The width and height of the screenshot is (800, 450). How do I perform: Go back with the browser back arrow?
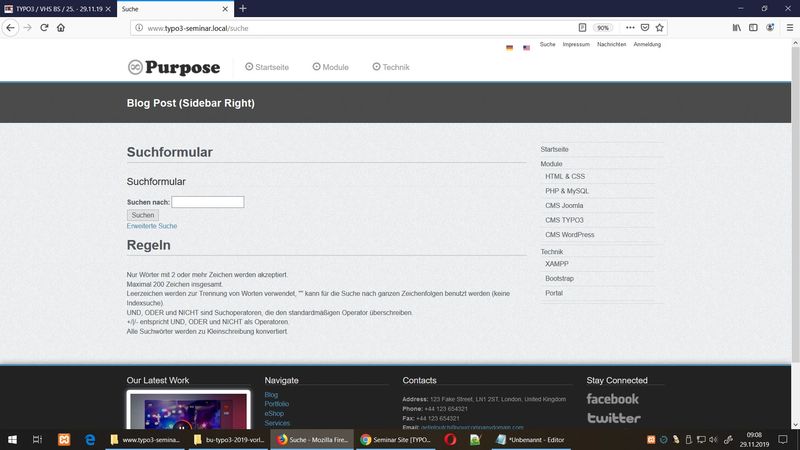[11, 28]
